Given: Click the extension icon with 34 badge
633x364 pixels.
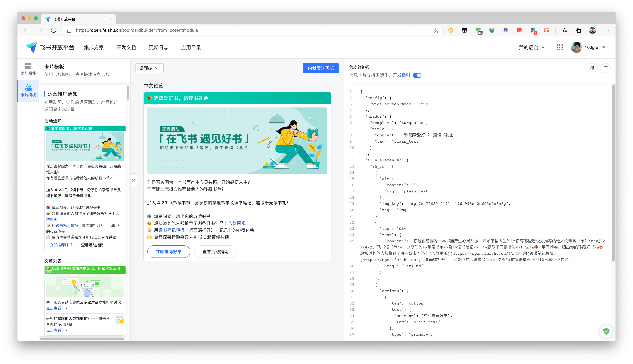Looking at the screenshot, I should [478, 31].
